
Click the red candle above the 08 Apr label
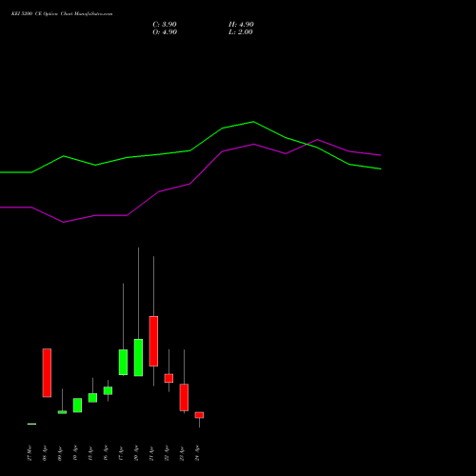pyautogui.click(x=47, y=373)
